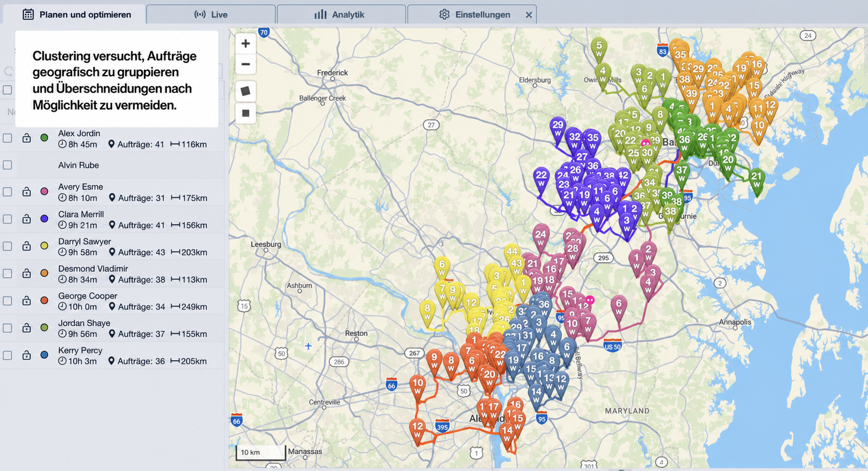Click dark green map pin number 21
This screenshot has width=868, height=471.
756,181
